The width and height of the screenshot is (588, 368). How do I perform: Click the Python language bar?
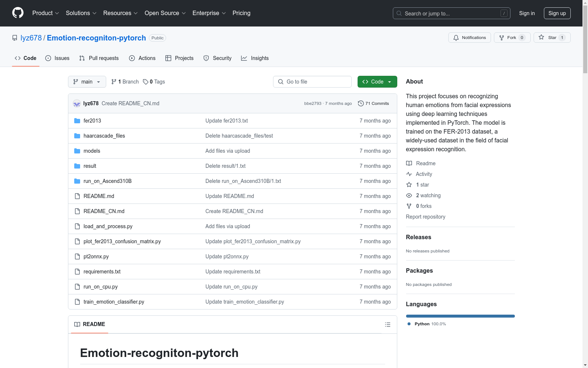460,316
